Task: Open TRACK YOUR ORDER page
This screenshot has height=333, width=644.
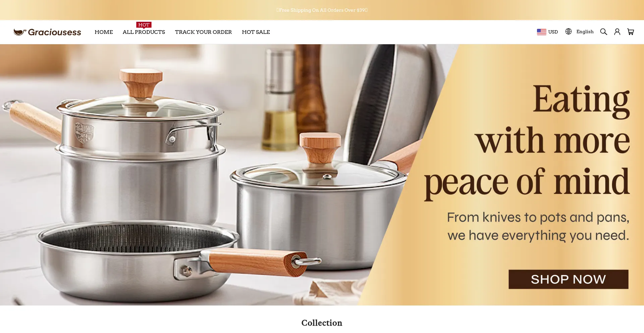Action: pos(203,32)
